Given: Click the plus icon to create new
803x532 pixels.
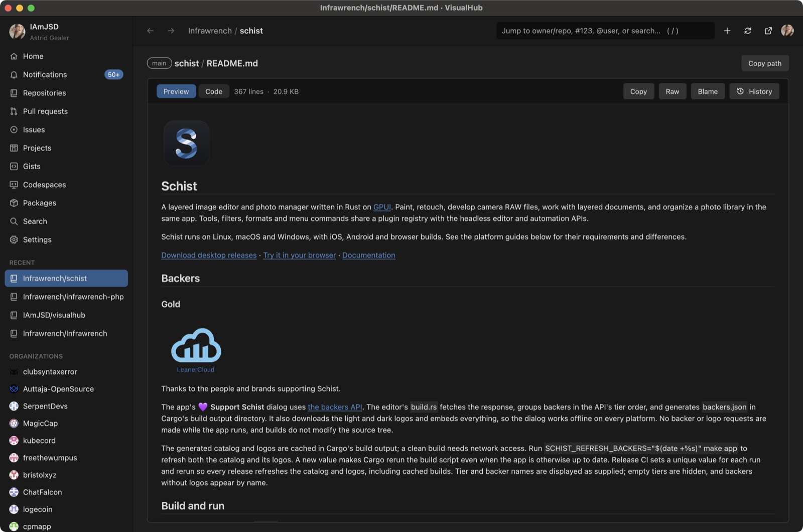Looking at the screenshot, I should (727, 31).
